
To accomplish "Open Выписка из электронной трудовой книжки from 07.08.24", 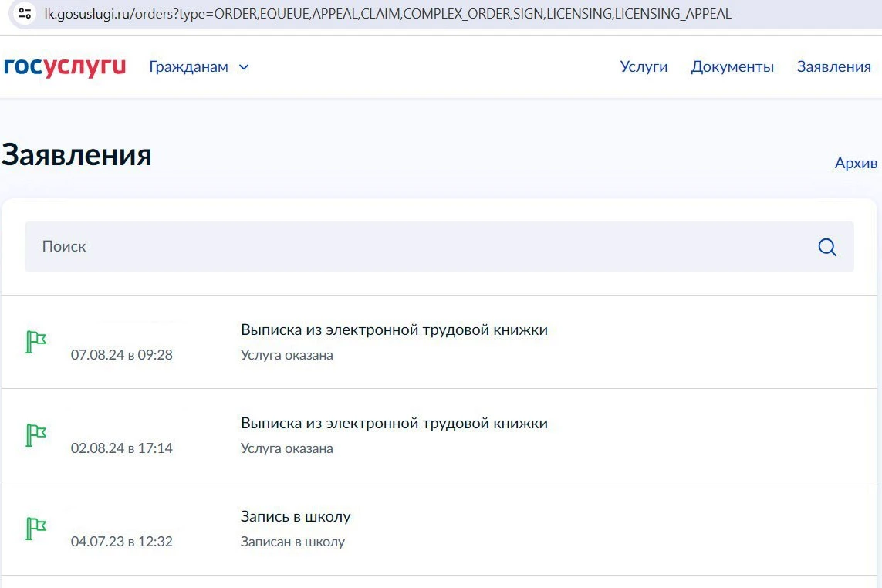I will [x=394, y=329].
